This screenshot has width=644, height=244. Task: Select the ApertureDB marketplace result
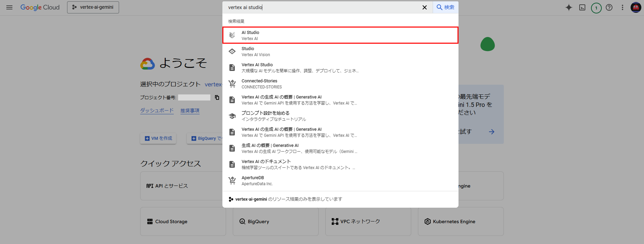(x=340, y=180)
